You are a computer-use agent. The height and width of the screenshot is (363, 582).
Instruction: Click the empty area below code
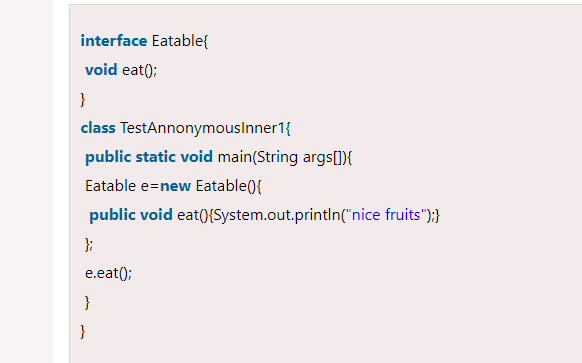pyautogui.click(x=325, y=351)
